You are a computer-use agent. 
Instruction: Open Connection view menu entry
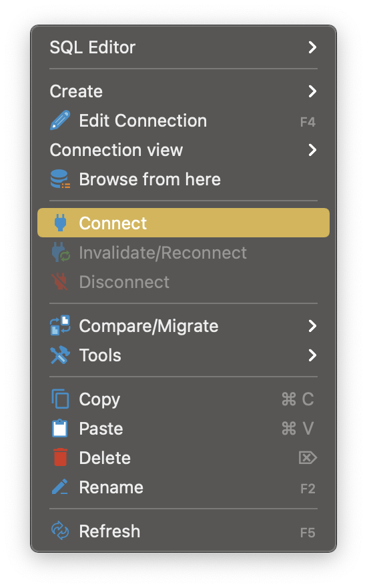pyautogui.click(x=183, y=149)
